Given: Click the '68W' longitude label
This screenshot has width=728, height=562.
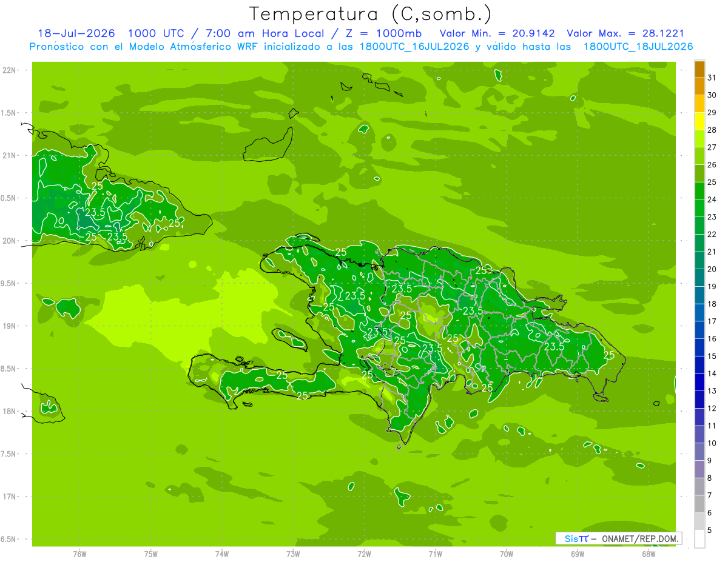Looking at the screenshot, I should [649, 554].
